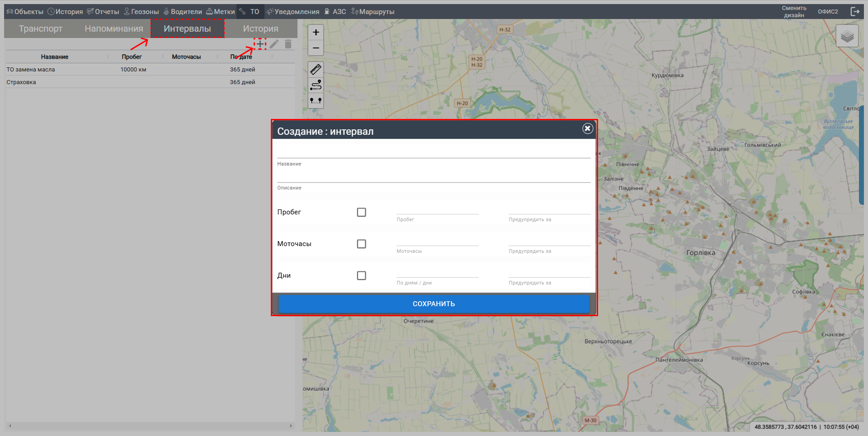
Task: Click the trash delete interval icon
Action: pyautogui.click(x=288, y=44)
